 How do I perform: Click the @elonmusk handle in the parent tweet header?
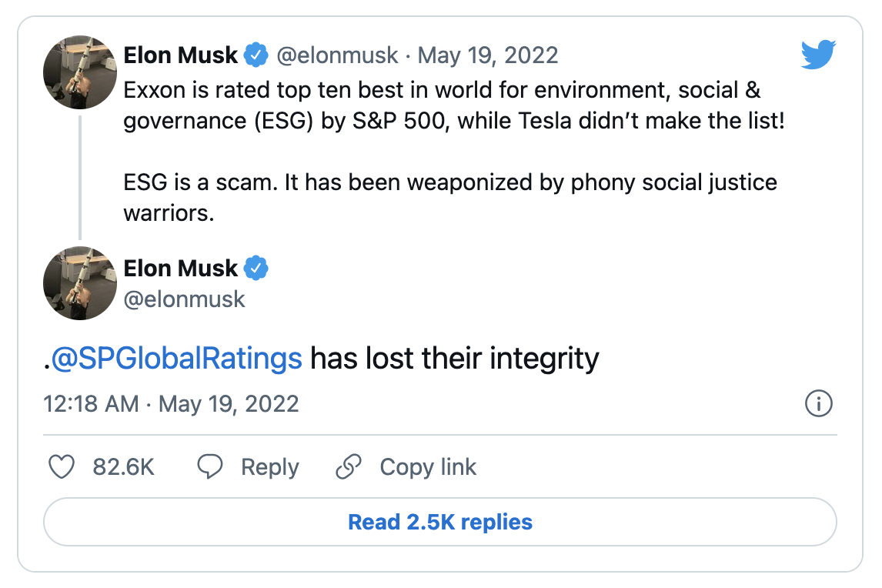(x=337, y=55)
